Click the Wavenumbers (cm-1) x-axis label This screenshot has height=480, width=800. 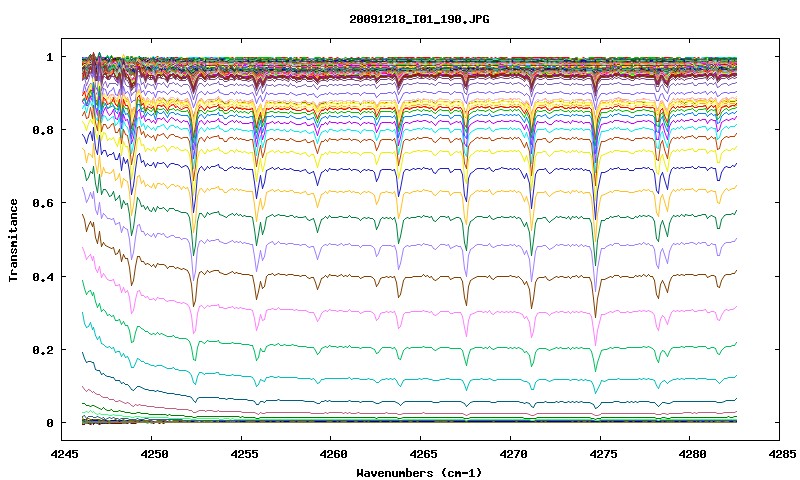[419, 473]
